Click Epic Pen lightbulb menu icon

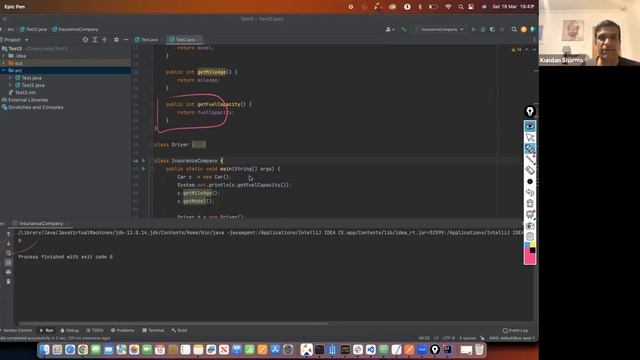click(530, 111)
